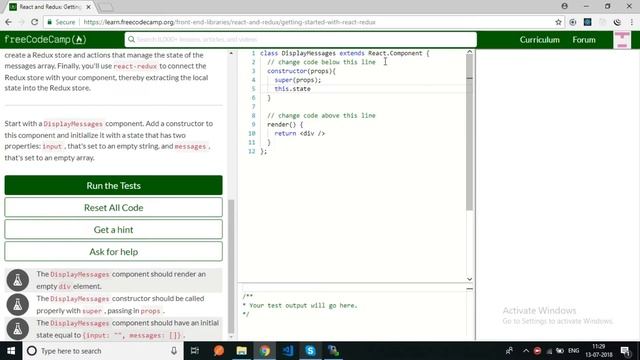Close the React and Redux browser tab
Image resolution: width=640 pixels, height=360 pixels.
coord(89,7)
